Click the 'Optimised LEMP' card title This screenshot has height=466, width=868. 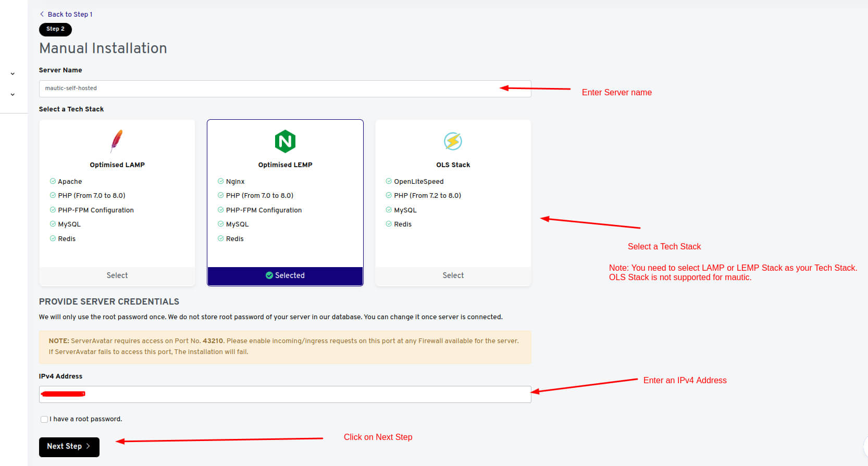[x=285, y=165]
